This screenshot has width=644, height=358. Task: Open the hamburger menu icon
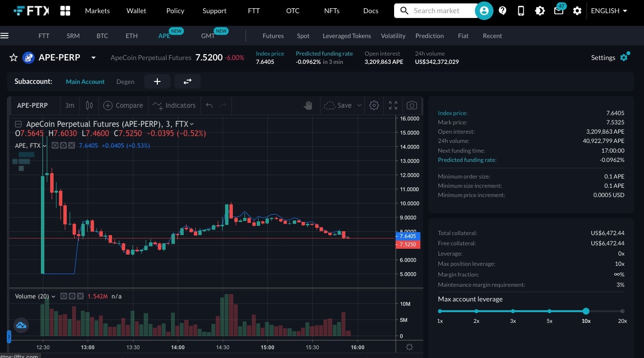click(x=5, y=36)
